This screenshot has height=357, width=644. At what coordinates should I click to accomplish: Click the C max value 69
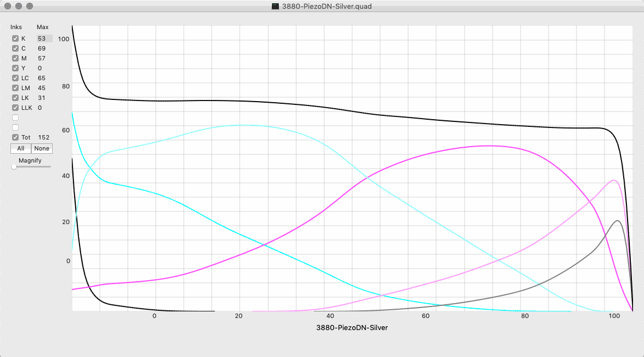(42, 48)
